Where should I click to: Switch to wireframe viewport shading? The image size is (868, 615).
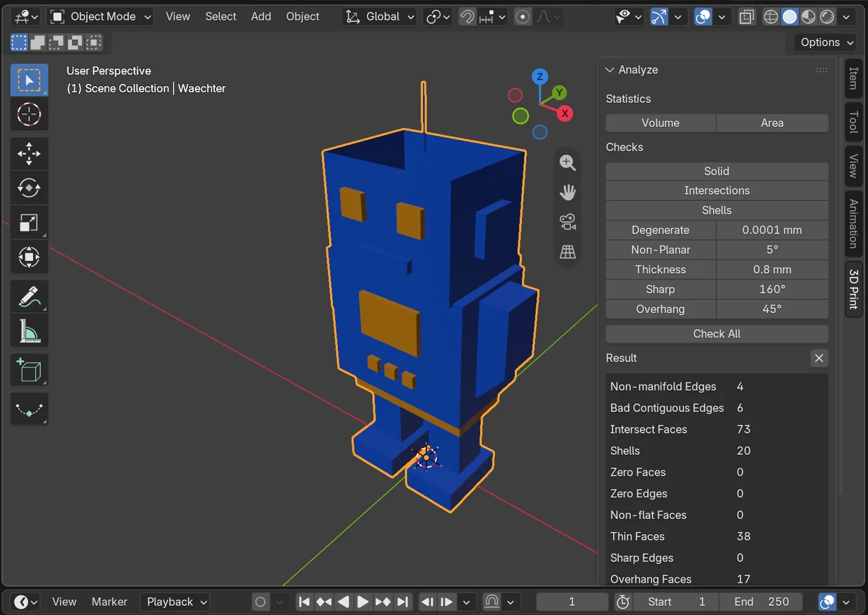(x=771, y=16)
